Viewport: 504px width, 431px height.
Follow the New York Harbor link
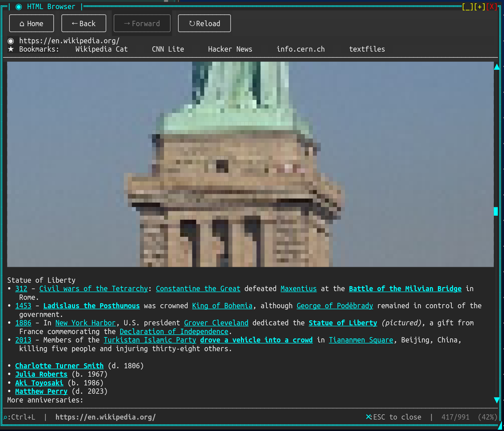coord(85,323)
